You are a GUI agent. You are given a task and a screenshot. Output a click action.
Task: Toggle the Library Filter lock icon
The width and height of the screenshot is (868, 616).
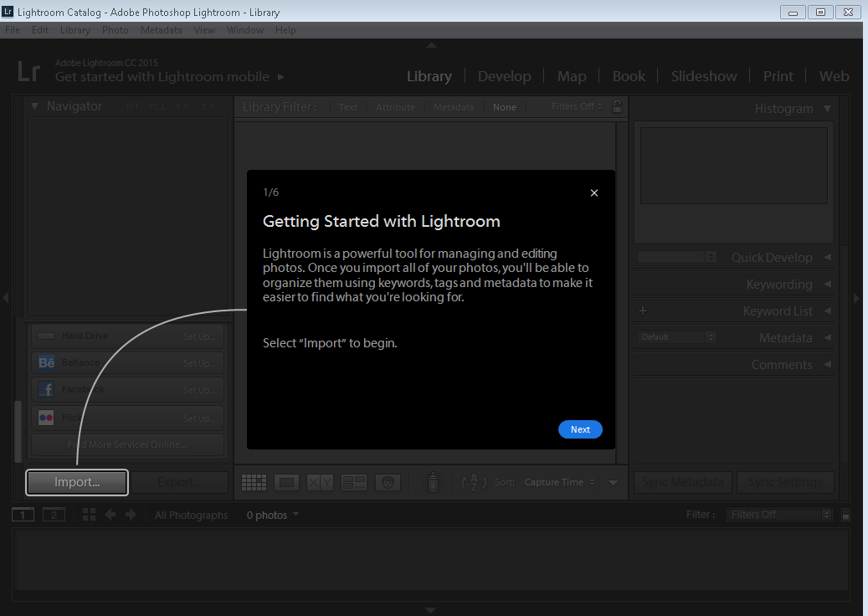click(x=617, y=106)
